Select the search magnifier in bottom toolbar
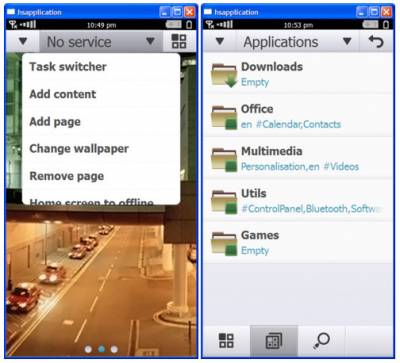The image size is (400, 363). point(321,341)
